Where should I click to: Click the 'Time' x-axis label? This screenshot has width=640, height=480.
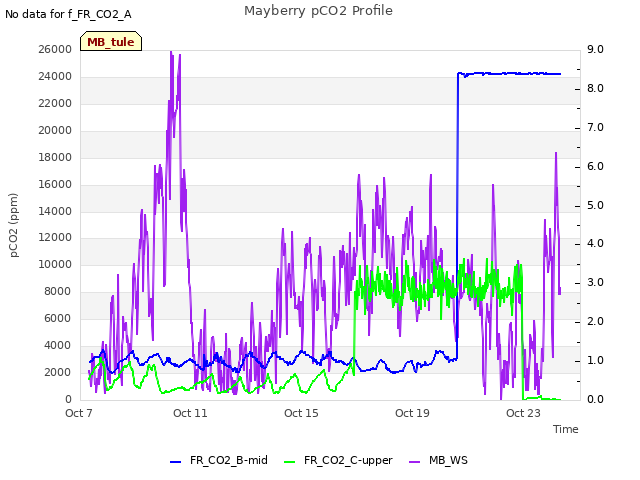(x=566, y=429)
